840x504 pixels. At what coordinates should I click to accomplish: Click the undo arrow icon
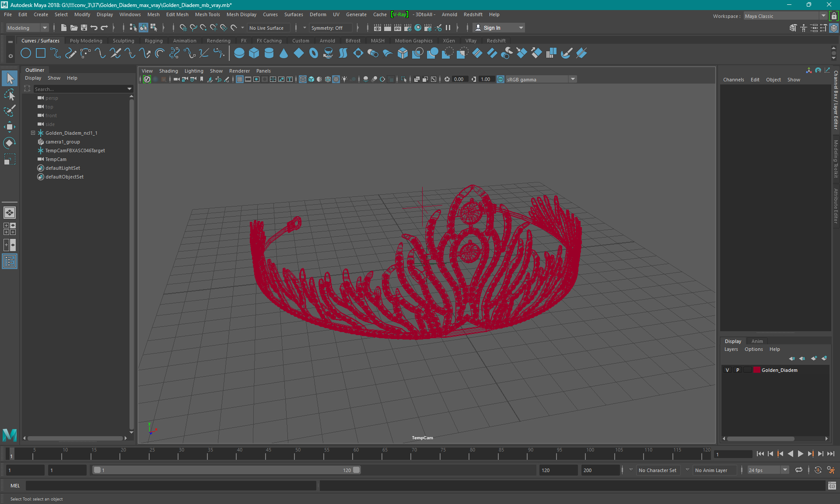[94, 28]
